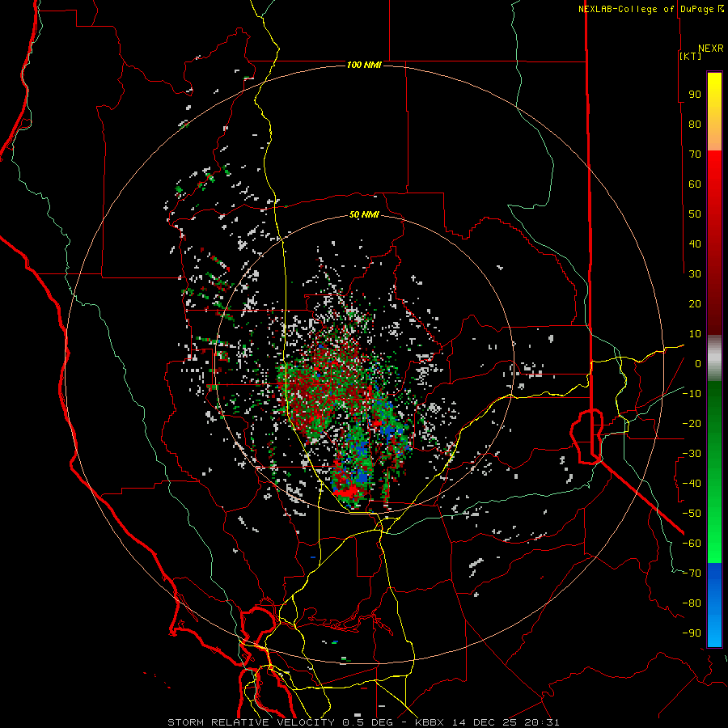Click the 0 value on velocity scale
Viewport: 728px width, 728px height.
pos(698,364)
